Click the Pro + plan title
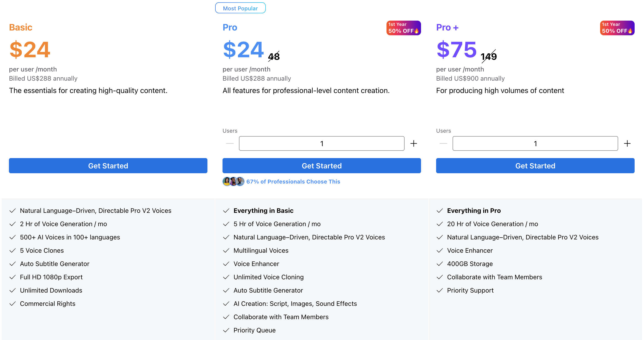This screenshot has height=340, width=644. pos(447,27)
